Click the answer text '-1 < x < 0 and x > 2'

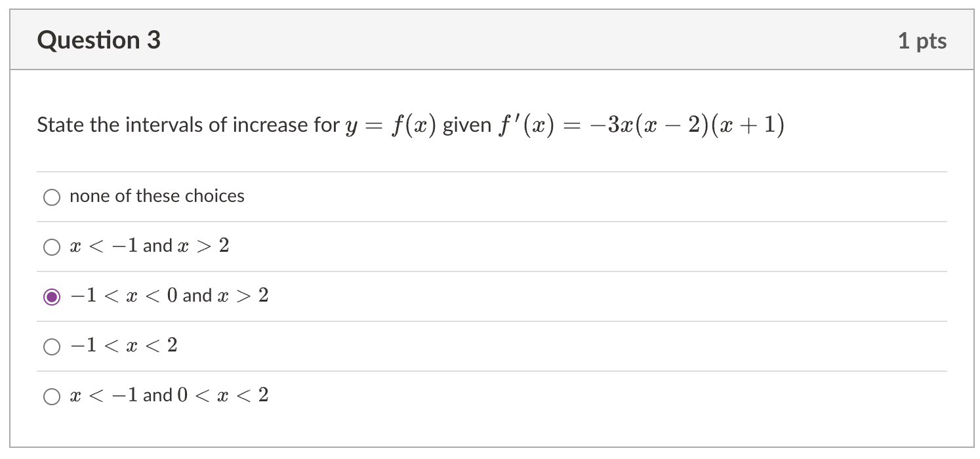point(169,296)
